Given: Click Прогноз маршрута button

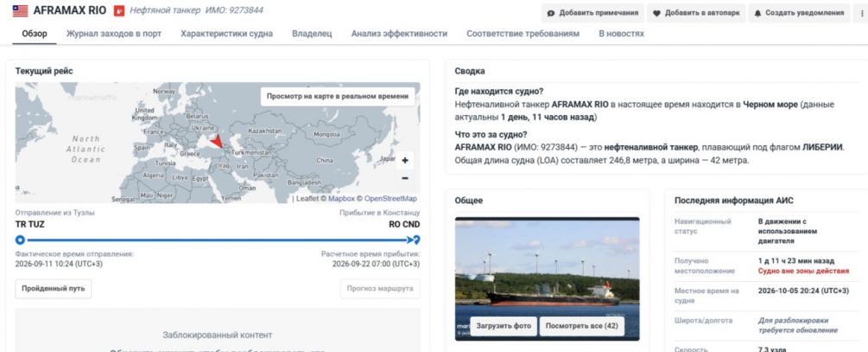Looking at the screenshot, I should pos(380,289).
